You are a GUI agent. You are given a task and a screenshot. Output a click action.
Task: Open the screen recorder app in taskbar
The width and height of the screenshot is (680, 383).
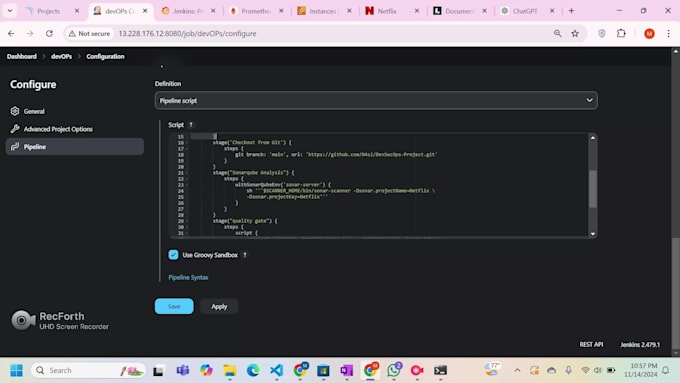tap(417, 370)
